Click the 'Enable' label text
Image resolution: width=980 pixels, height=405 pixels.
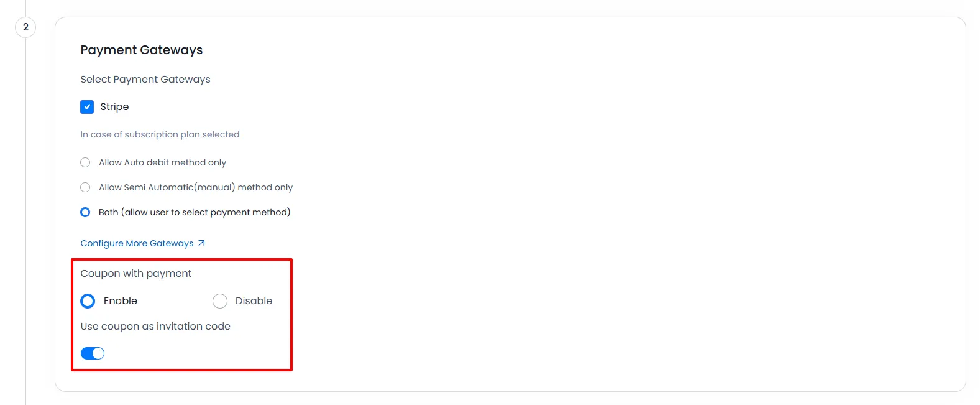point(121,301)
